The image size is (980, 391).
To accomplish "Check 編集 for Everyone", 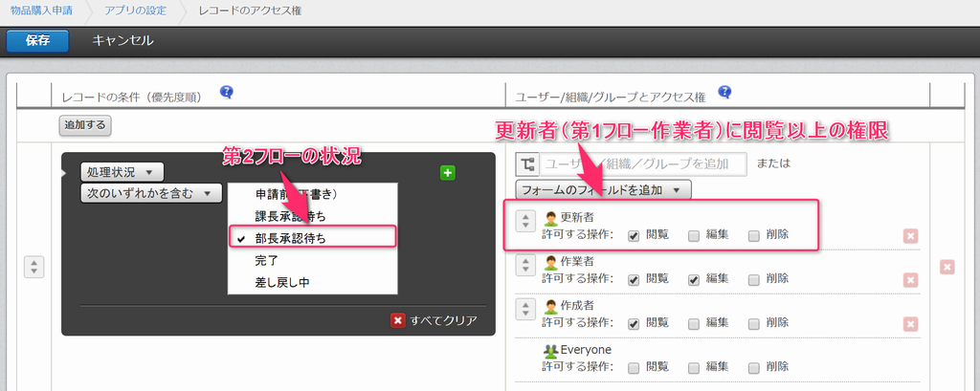I will 694,367.
